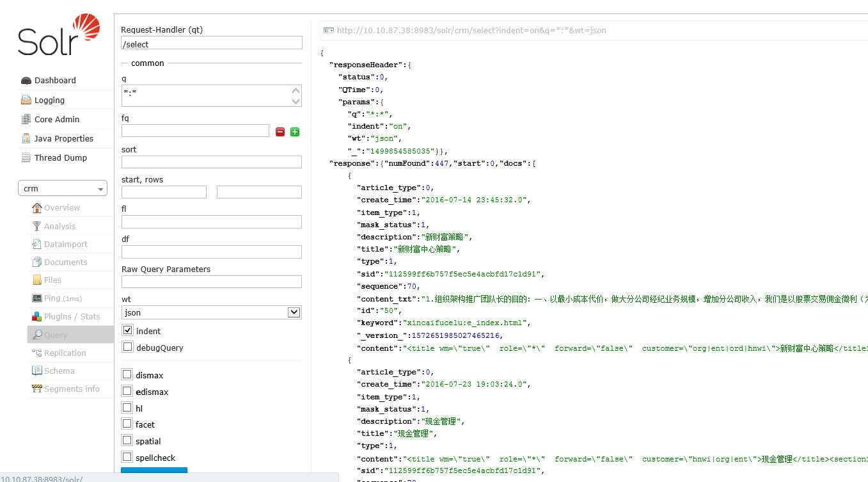Screen dimensions: 868x482
Task: Click the URL link icon before query address
Action: click(329, 30)
